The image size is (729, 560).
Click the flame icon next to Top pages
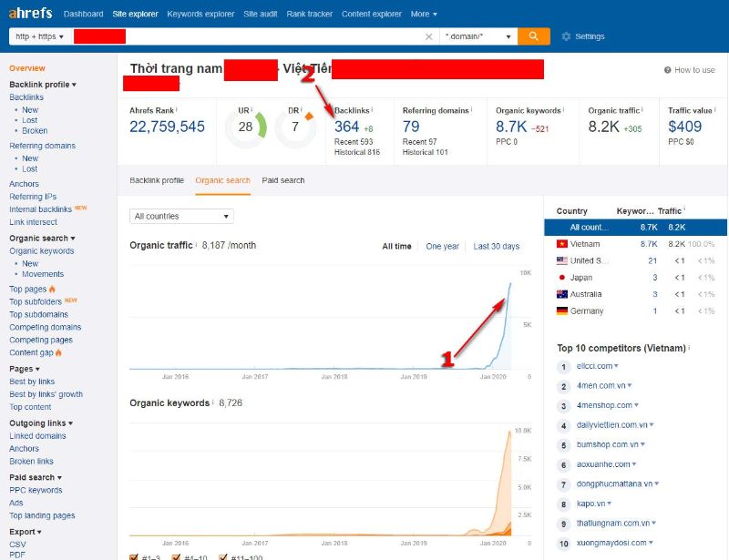tap(52, 289)
